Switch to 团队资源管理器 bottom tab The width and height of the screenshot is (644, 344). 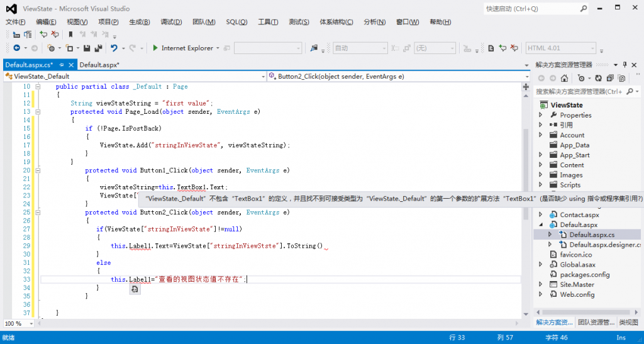[596, 323]
